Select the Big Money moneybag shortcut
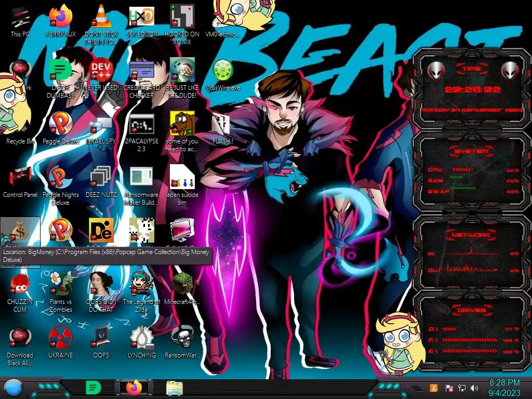The height and width of the screenshot is (399, 532). click(20, 233)
